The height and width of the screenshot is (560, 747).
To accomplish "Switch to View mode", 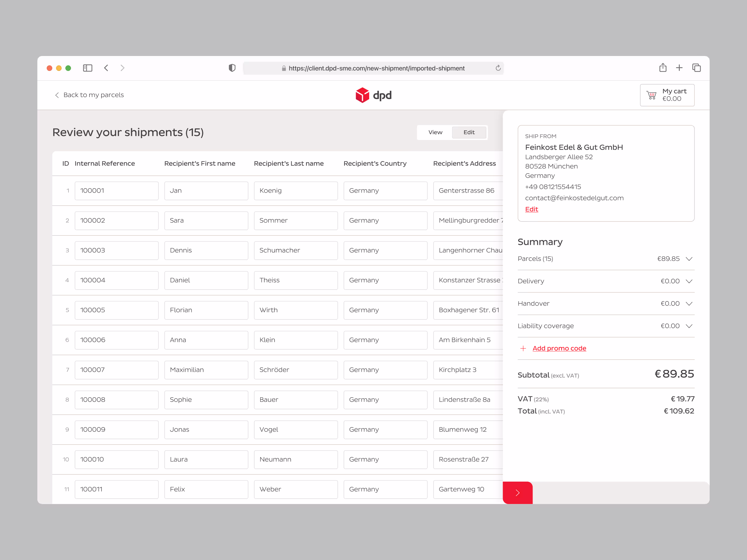I will point(435,132).
